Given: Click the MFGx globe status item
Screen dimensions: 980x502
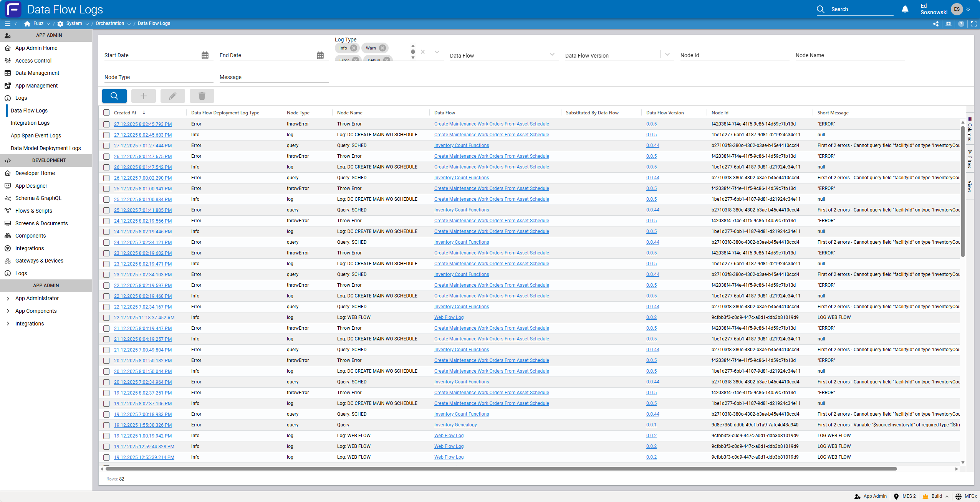Looking at the screenshot, I should pos(966,496).
